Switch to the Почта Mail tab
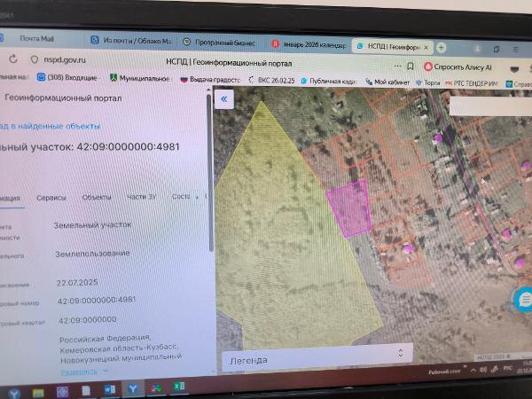 coord(37,38)
